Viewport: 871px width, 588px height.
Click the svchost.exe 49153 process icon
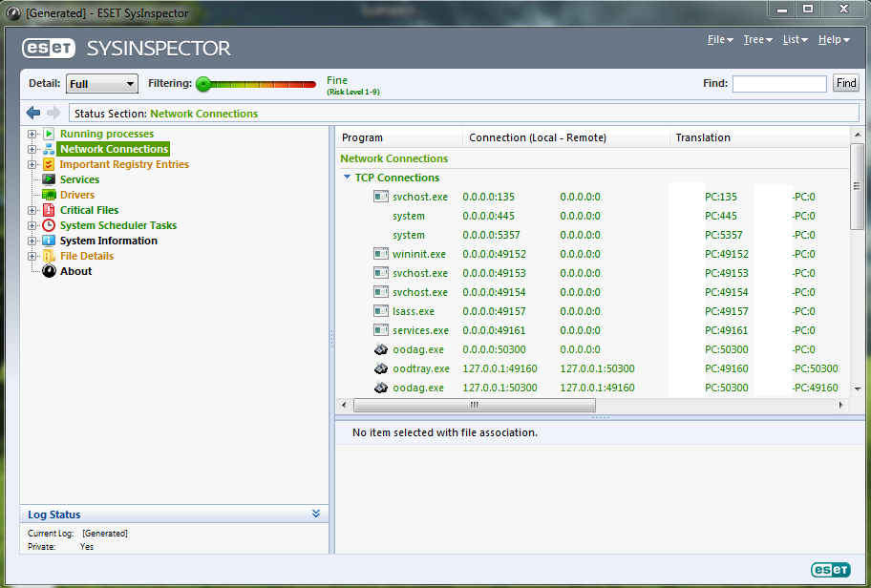(x=380, y=273)
